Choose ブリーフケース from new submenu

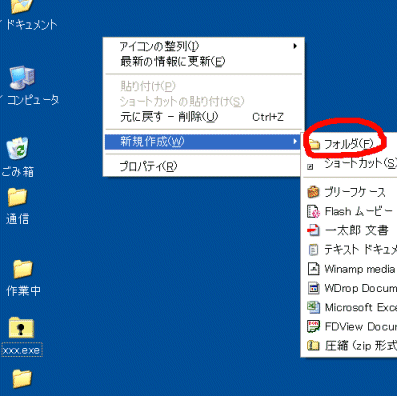[350, 192]
